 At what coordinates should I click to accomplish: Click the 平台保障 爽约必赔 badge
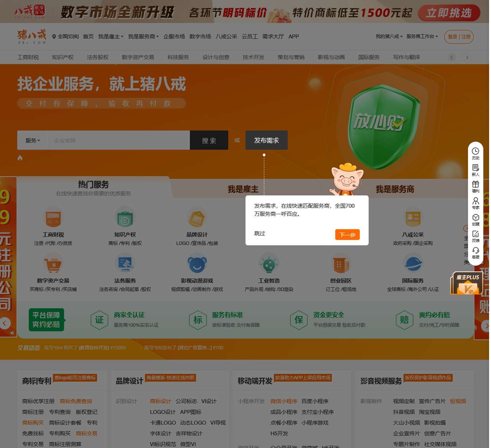click(x=46, y=320)
